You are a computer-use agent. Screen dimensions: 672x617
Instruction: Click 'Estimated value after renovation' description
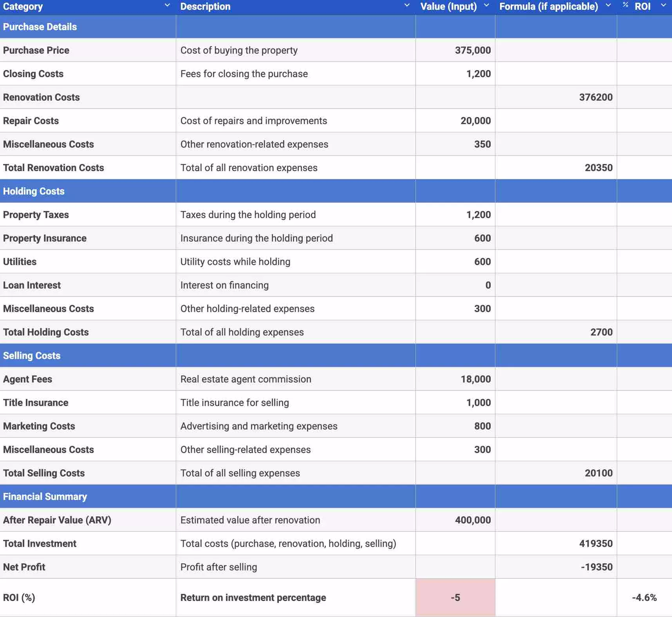click(250, 520)
